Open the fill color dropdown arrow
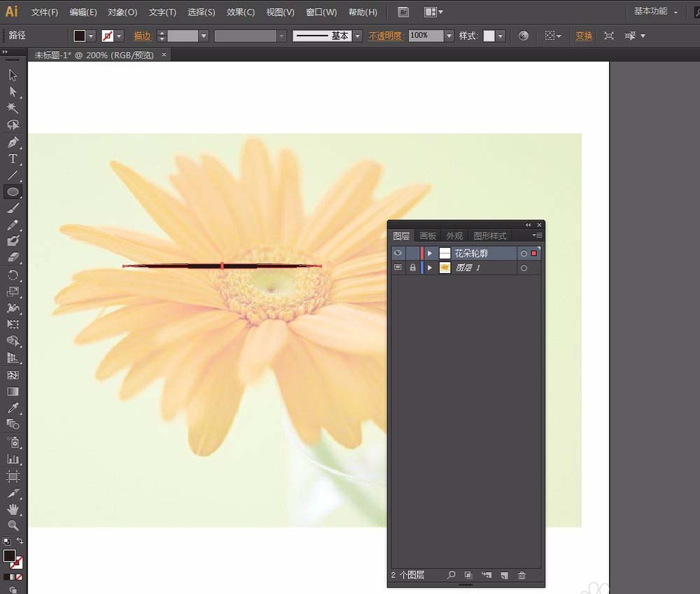The width and height of the screenshot is (700, 594). (91, 36)
